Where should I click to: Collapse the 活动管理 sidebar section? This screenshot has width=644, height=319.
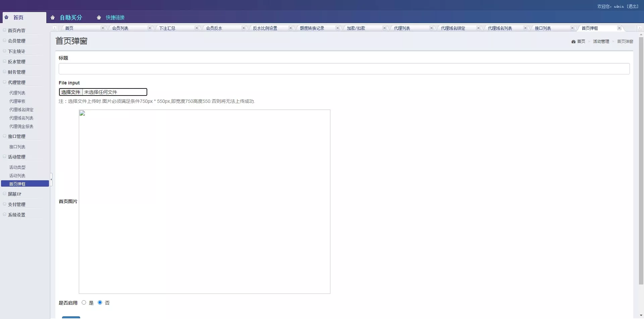(x=5, y=156)
